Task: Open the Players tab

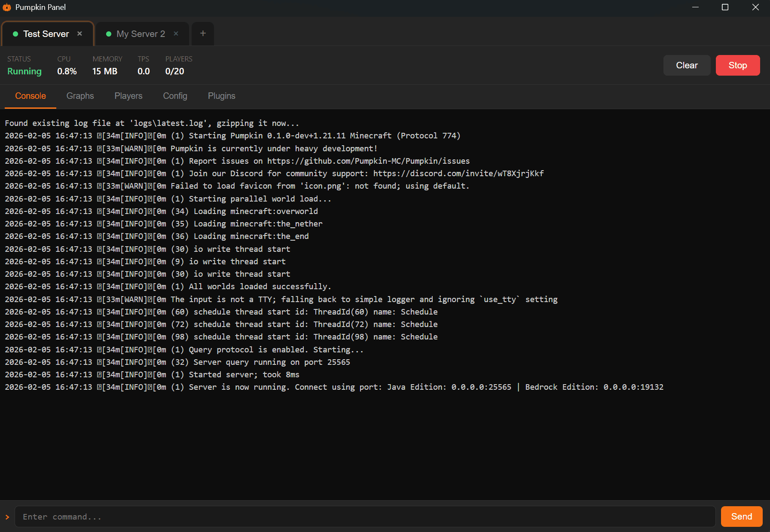Action: [x=128, y=96]
